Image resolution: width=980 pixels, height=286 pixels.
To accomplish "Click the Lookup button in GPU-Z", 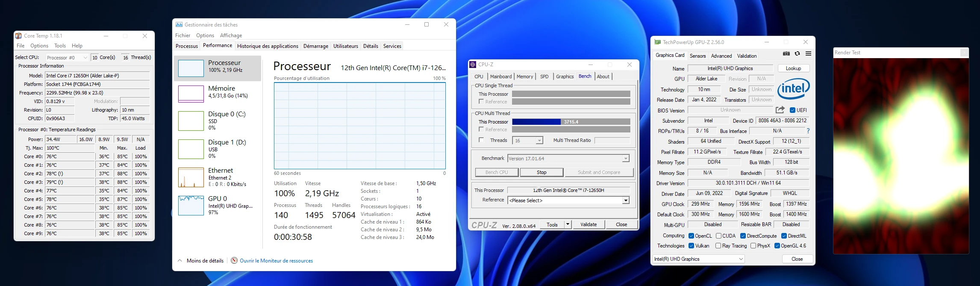I will (x=793, y=68).
